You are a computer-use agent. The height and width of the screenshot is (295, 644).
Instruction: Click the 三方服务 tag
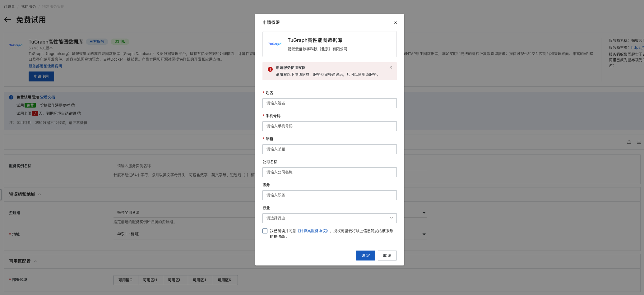97,42
